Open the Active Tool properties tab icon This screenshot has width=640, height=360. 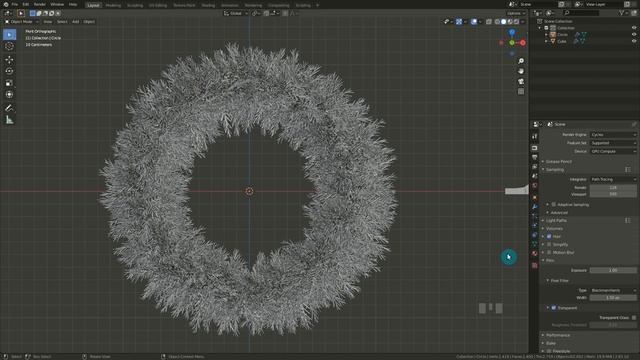click(x=535, y=136)
